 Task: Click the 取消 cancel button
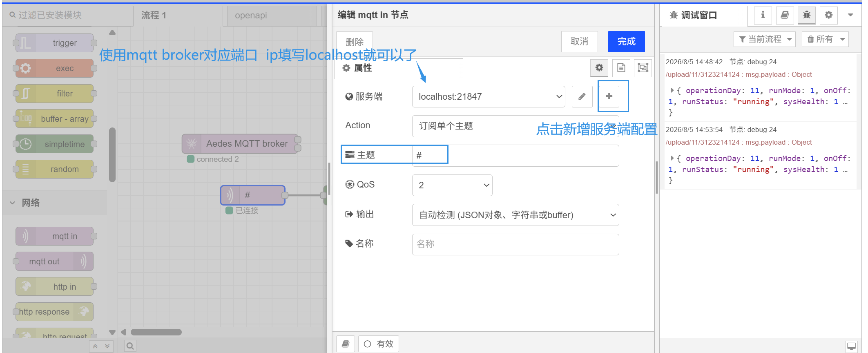(580, 42)
